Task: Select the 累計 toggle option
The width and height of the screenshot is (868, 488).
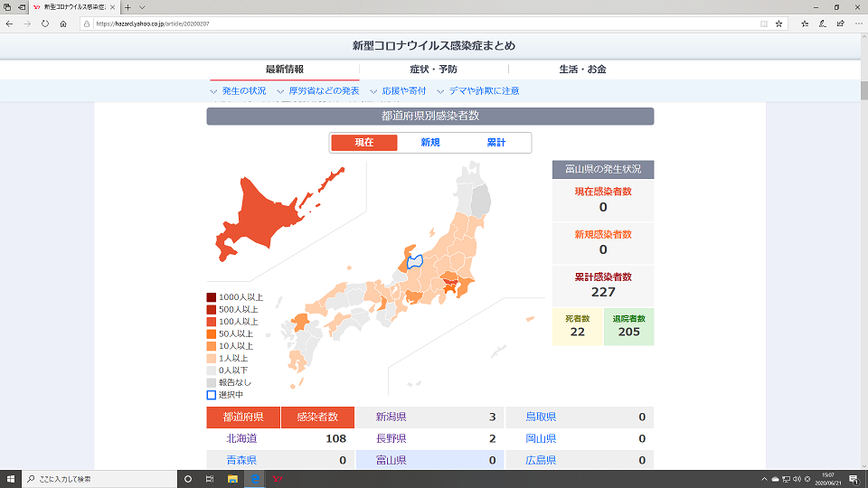Action: pos(496,143)
